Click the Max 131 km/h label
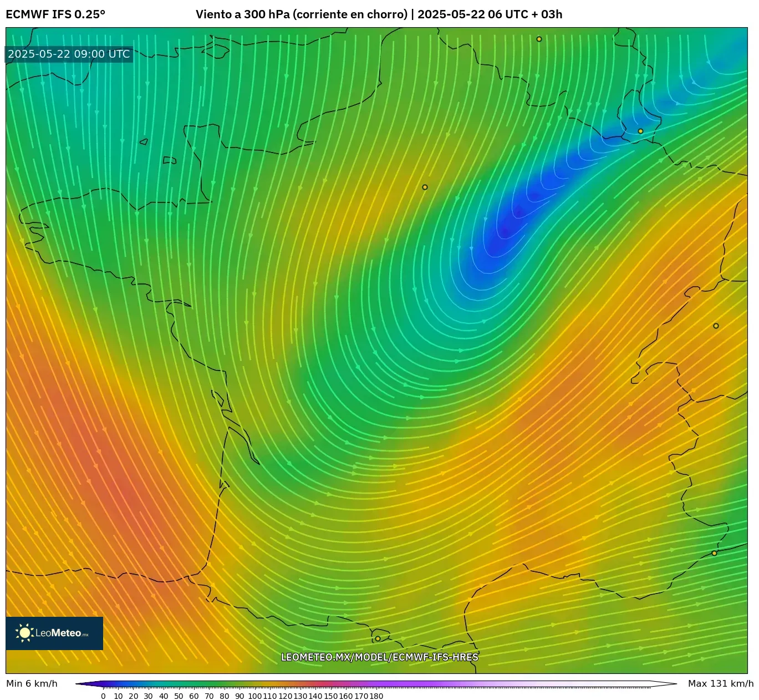Screen dimensions: 759x700 pyautogui.click(x=721, y=683)
